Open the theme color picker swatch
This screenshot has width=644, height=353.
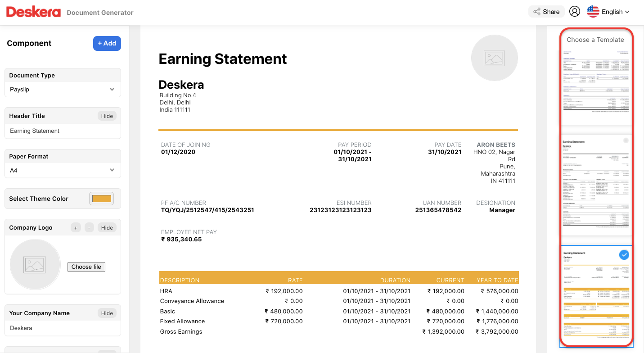point(102,199)
